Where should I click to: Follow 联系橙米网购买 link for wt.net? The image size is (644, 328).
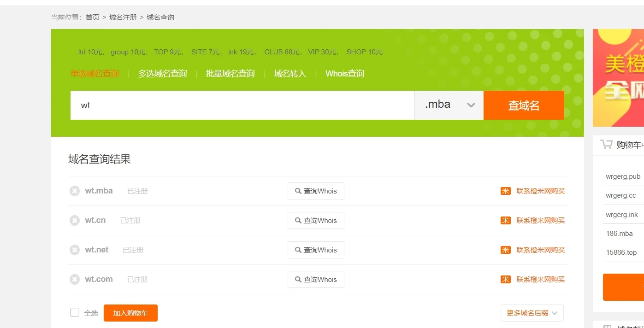pos(540,250)
